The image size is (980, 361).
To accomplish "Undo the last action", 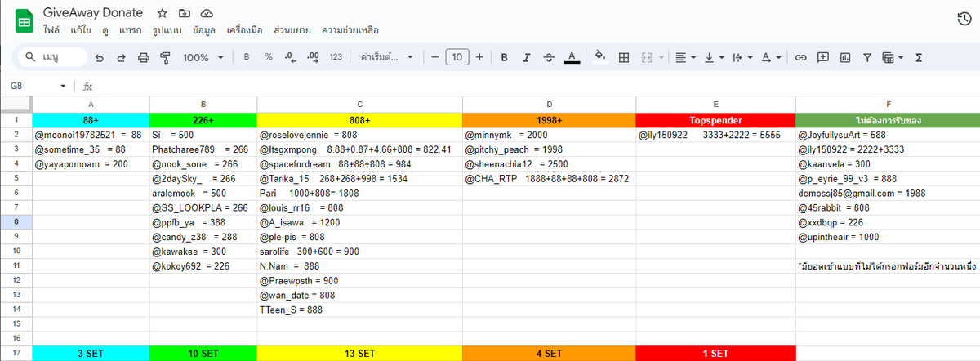I will 100,57.
